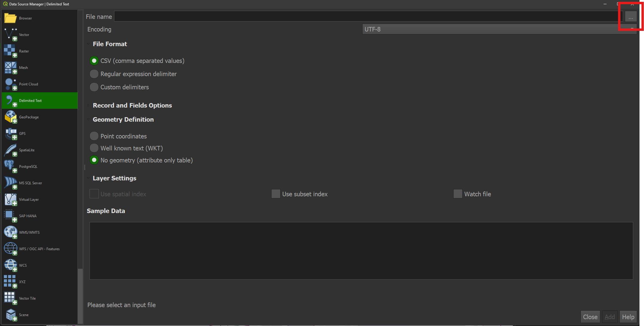
Task: Select the Raster source icon
Action: [x=10, y=51]
